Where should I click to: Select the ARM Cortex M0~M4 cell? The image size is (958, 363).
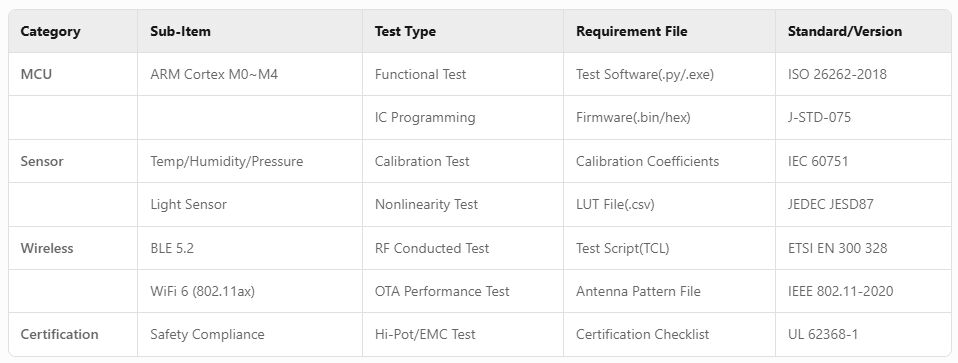point(250,74)
